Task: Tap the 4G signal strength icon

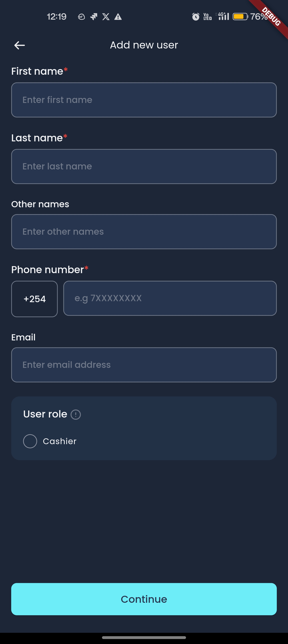Action: tap(223, 16)
